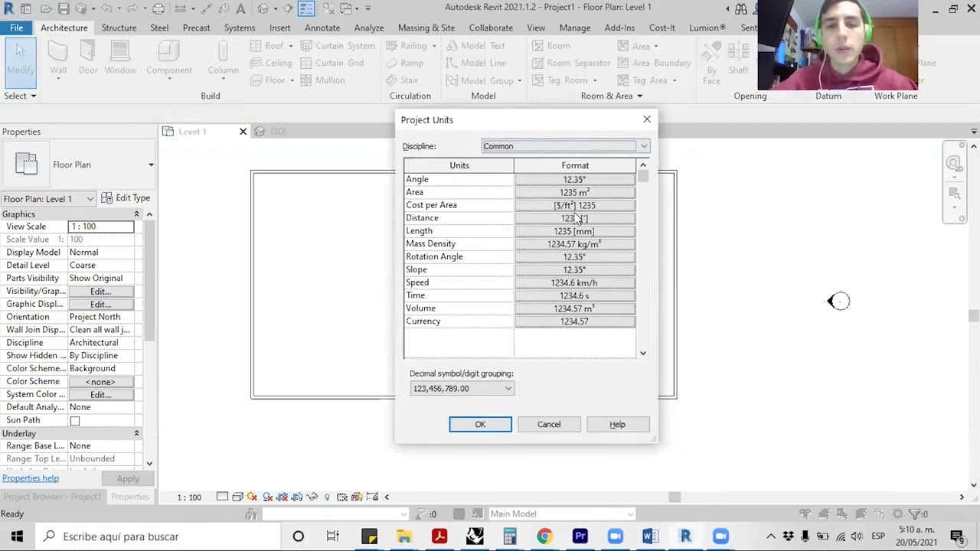Switch to the Manage ribbon tab
Viewport: 980px width, 551px height.
click(574, 28)
